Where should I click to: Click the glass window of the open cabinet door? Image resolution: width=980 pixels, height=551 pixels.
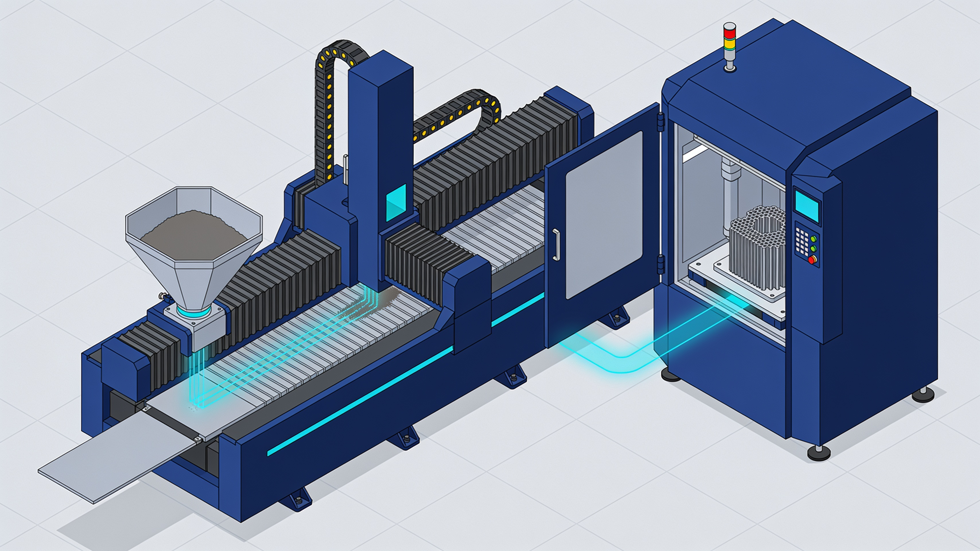(604, 214)
